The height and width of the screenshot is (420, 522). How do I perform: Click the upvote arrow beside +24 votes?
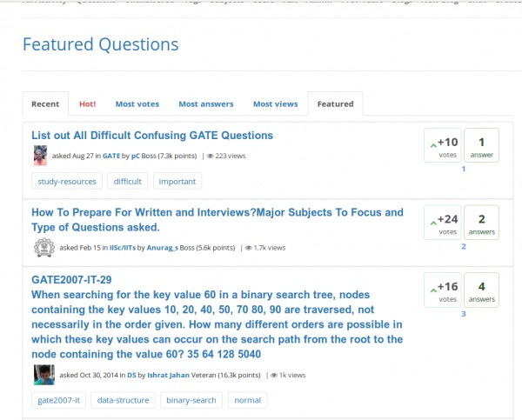point(432,222)
